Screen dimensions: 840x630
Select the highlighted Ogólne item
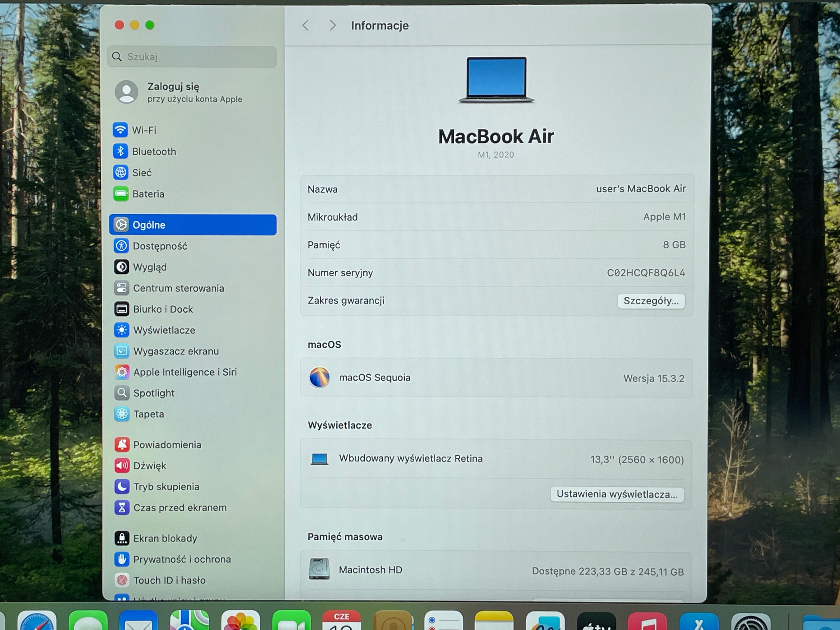tap(193, 225)
